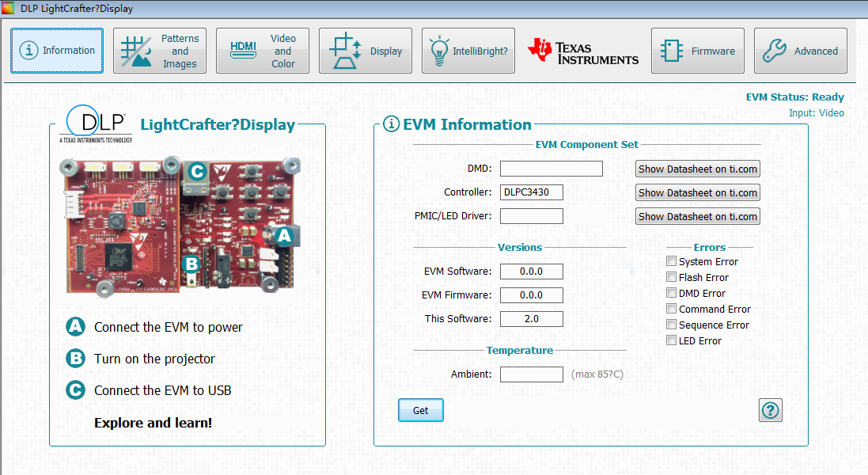Screen dimensions: 868x475
Task: Click the EVM board photo
Action: 181,227
